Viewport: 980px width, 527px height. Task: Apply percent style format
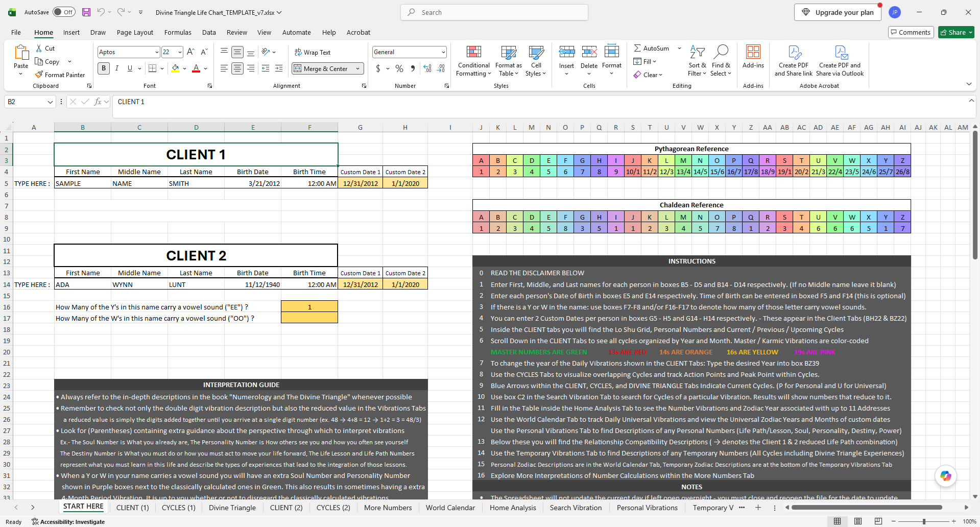tap(399, 68)
